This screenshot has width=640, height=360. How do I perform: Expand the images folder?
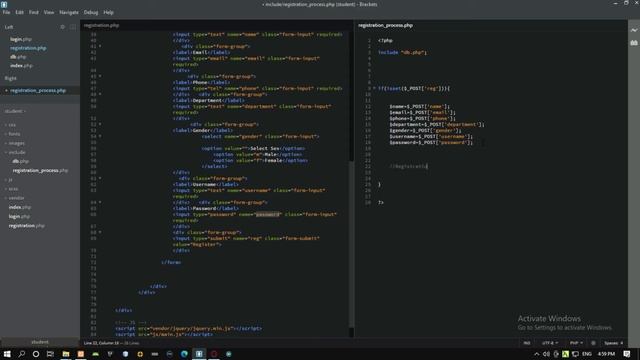pyautogui.click(x=16, y=143)
